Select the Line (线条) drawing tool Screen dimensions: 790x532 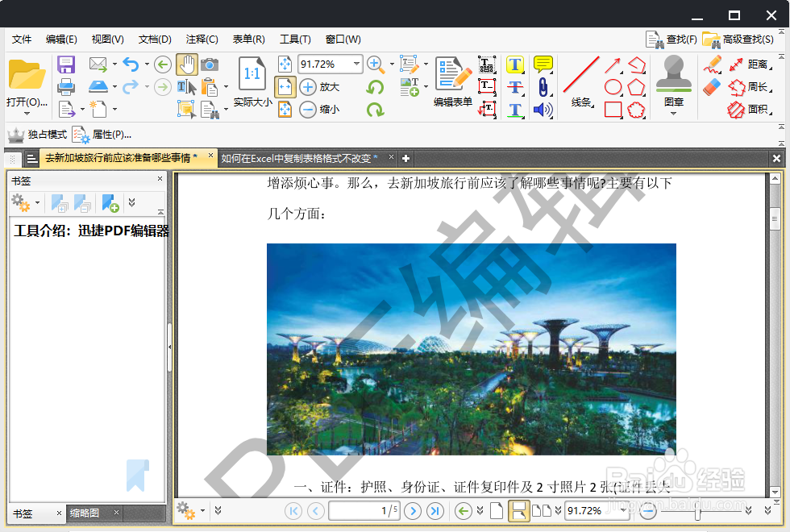click(581, 81)
